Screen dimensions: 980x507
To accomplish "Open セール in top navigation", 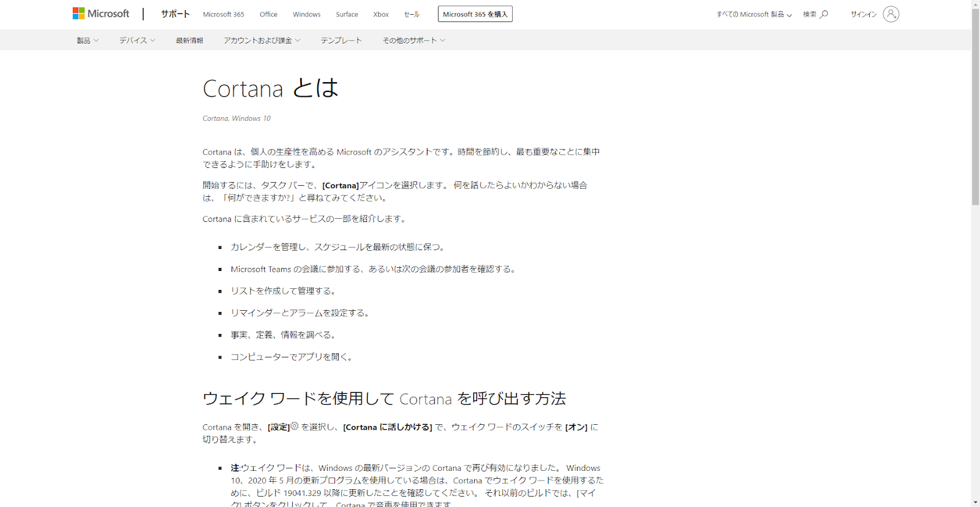I will 412,14.
